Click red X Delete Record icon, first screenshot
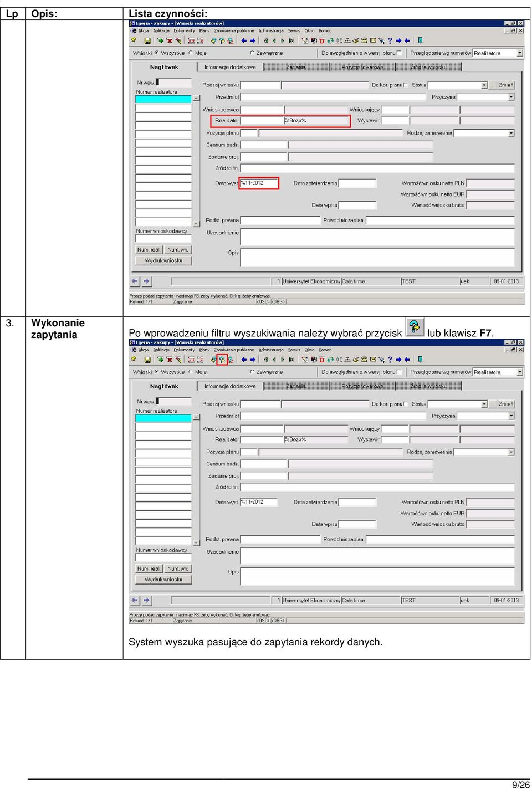The height and width of the screenshot is (789, 532). [x=169, y=40]
